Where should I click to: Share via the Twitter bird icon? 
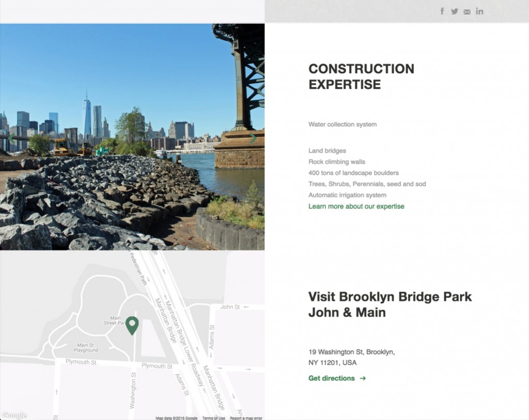click(x=455, y=11)
